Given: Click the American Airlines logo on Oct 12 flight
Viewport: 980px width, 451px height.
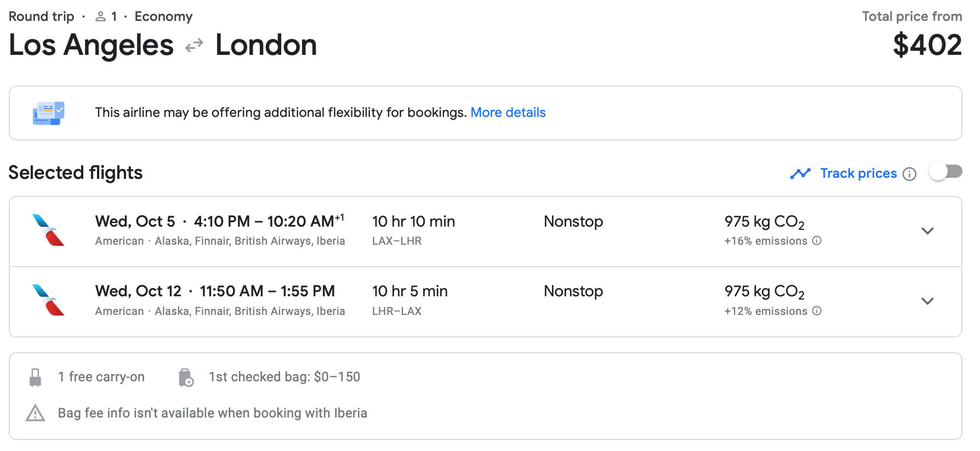Looking at the screenshot, I should point(48,300).
